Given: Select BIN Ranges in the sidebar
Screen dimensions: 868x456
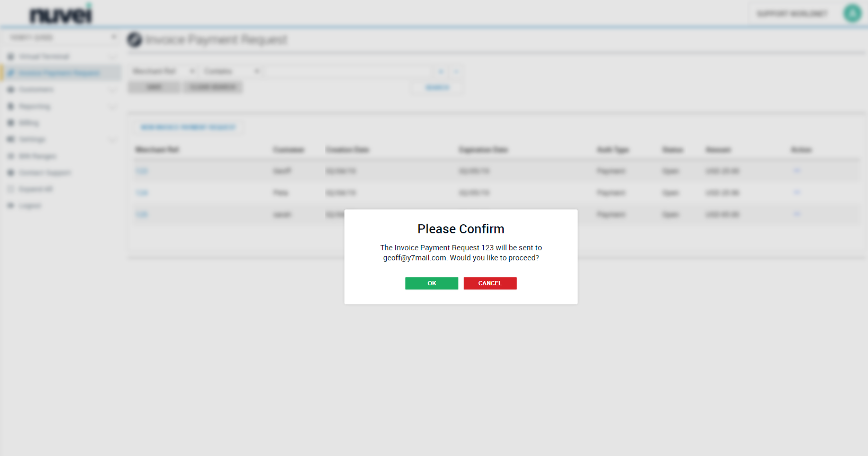Looking at the screenshot, I should [x=37, y=156].
